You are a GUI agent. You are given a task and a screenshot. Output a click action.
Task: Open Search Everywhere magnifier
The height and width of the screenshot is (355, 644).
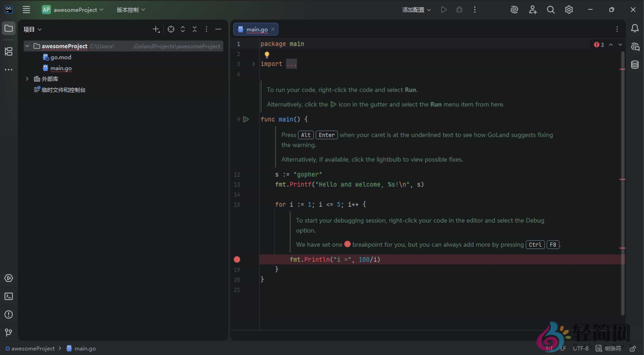551,10
